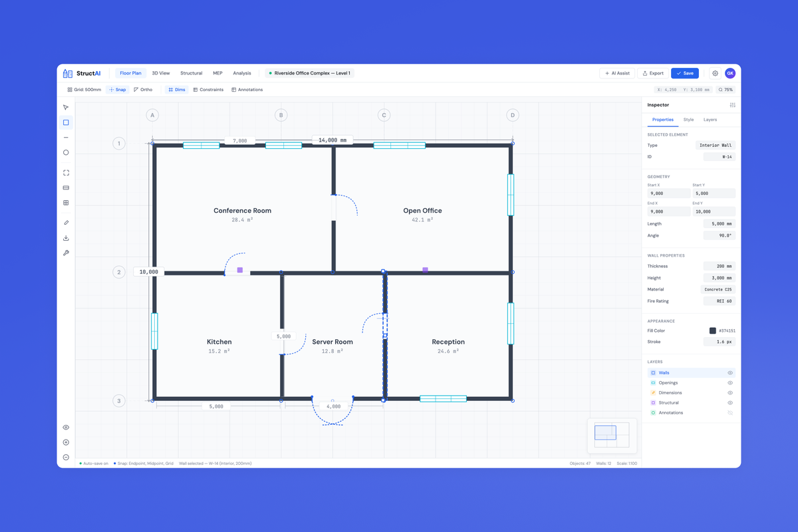Enable Ortho drawing mode
Screen dimensions: 798x532
[x=143, y=89]
